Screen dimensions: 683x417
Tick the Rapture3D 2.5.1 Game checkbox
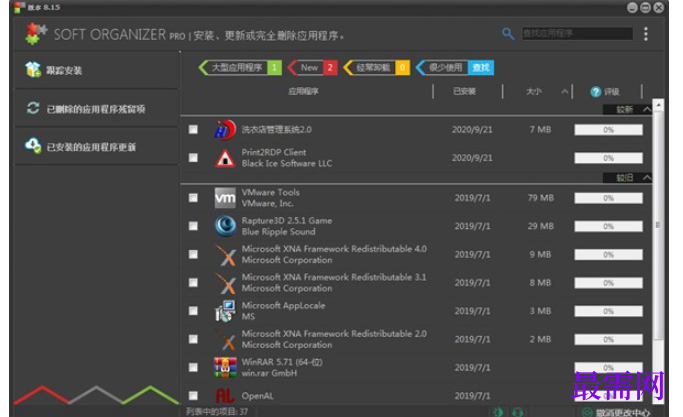pos(193,226)
